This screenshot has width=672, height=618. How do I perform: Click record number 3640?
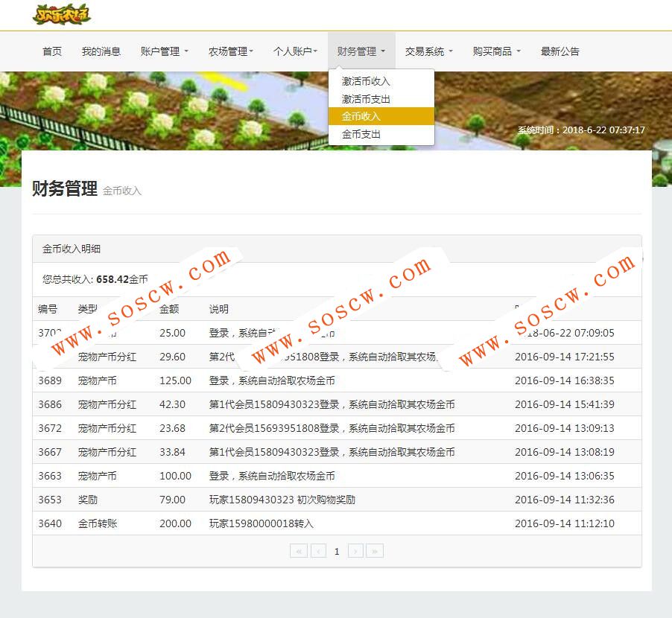coord(50,523)
